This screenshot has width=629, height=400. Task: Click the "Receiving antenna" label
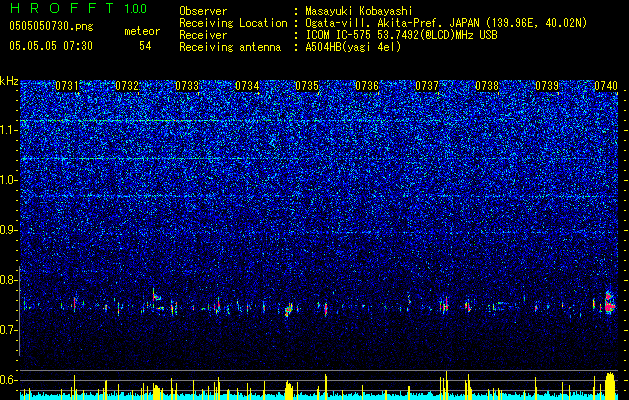tap(230, 47)
